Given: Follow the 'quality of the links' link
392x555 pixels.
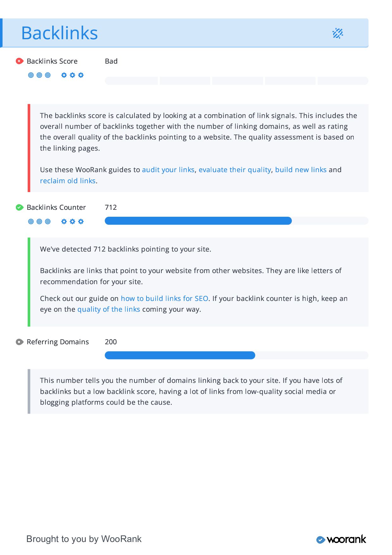Looking at the screenshot, I should click(109, 309).
